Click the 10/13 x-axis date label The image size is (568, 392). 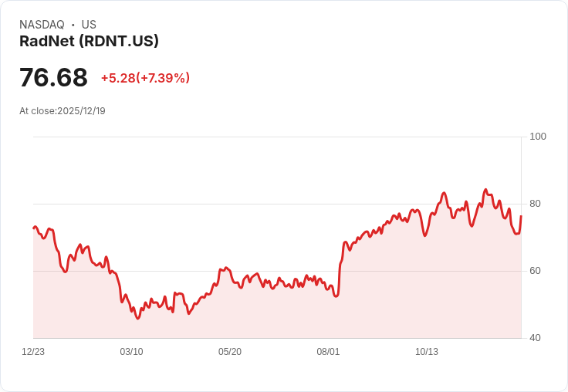[x=426, y=352]
